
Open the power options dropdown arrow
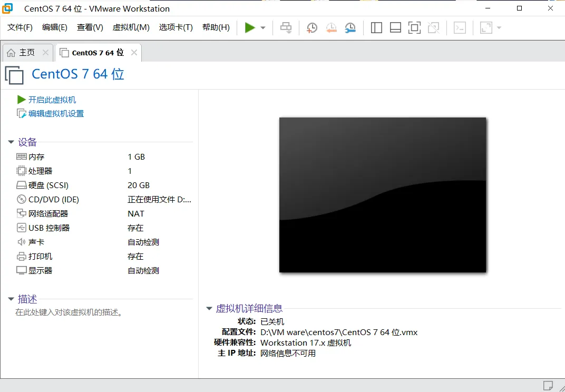click(263, 28)
